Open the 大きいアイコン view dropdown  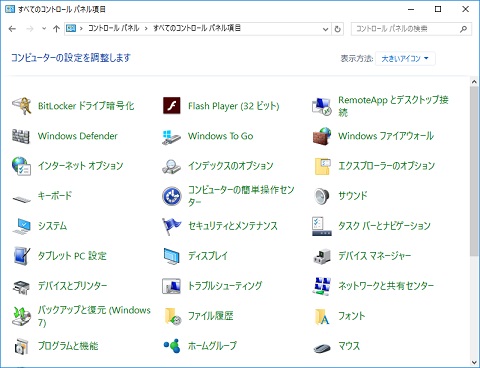(405, 59)
